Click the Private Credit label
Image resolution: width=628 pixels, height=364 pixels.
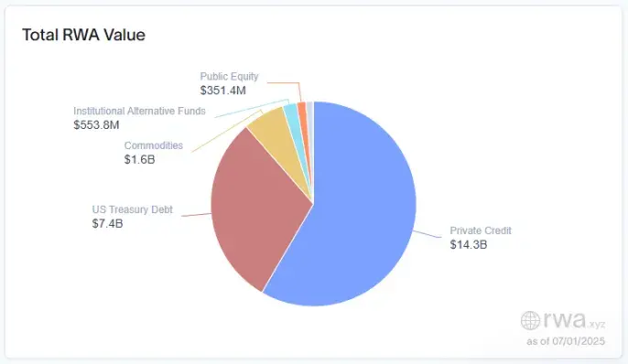click(481, 230)
